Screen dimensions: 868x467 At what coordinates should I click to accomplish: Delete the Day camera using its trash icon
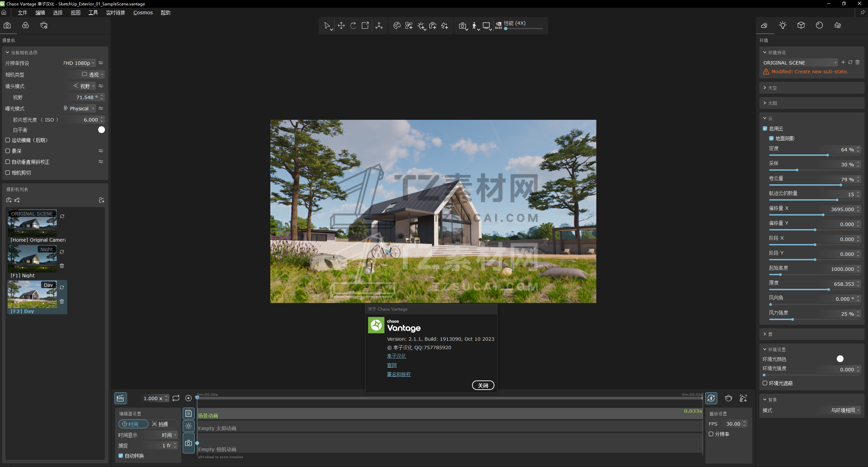[62, 301]
